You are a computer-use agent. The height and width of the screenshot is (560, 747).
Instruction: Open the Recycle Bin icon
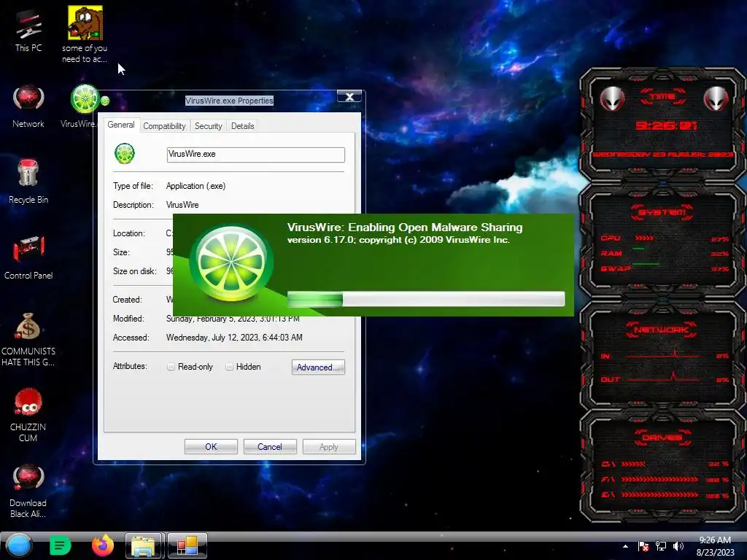[x=28, y=172]
